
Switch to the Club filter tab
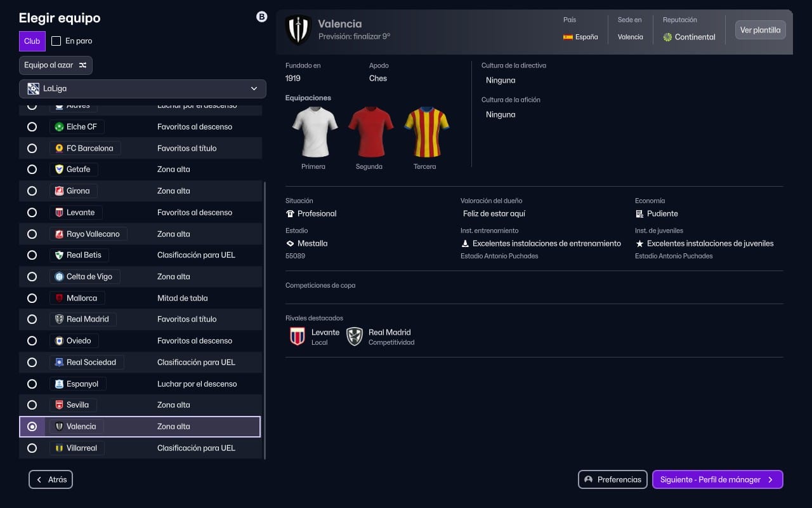(x=32, y=41)
